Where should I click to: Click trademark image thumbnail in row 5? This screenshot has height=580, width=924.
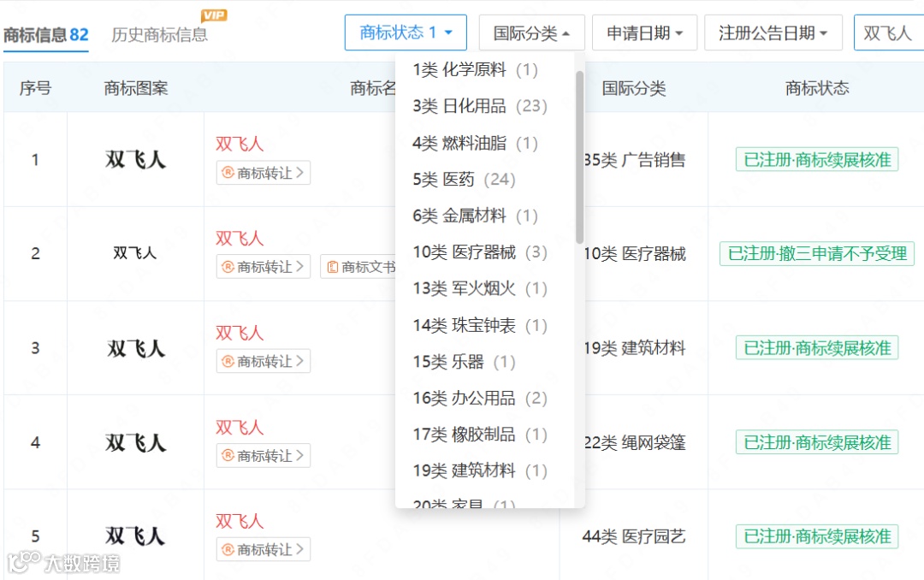[135, 536]
